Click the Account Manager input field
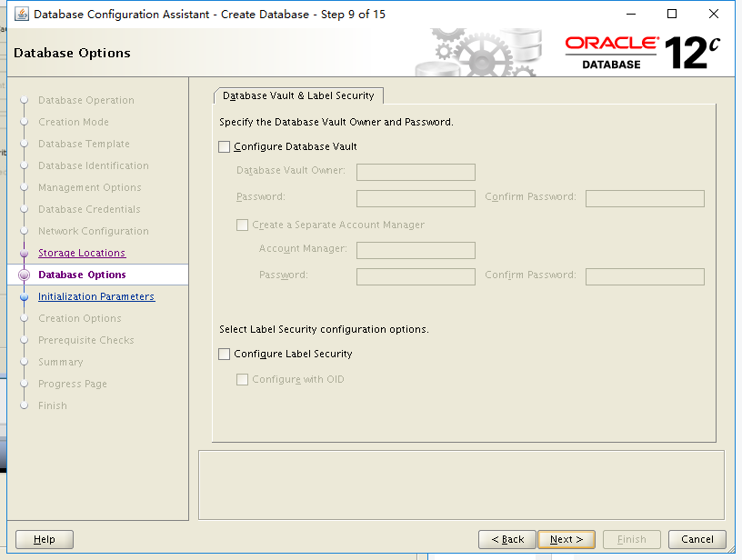Screen dimensions: 742x560 coord(416,250)
